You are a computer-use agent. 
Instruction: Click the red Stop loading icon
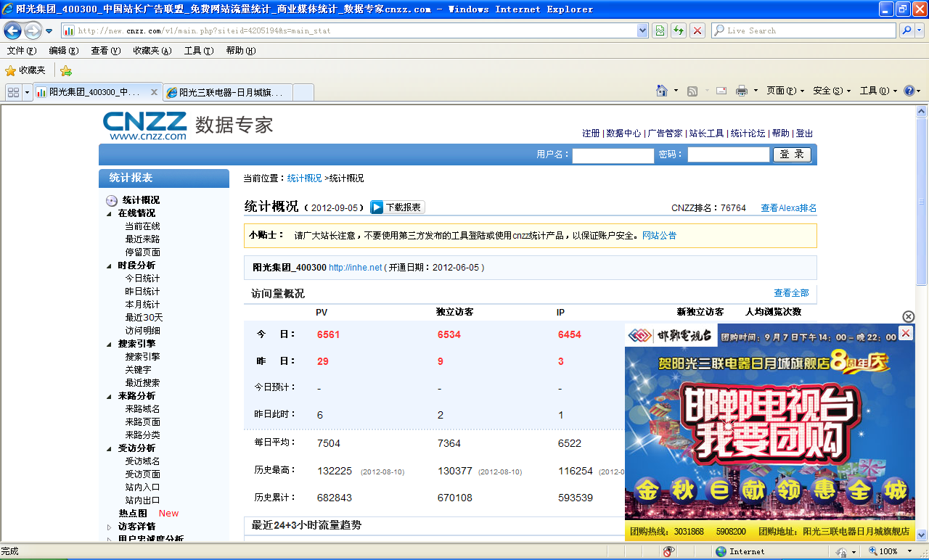point(697,30)
